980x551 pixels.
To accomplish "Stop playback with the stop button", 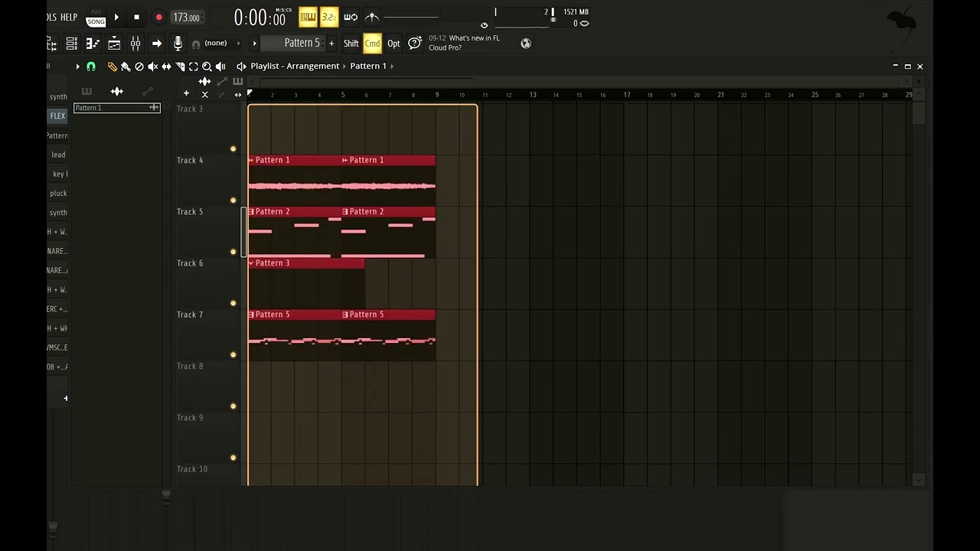I will [x=136, y=17].
